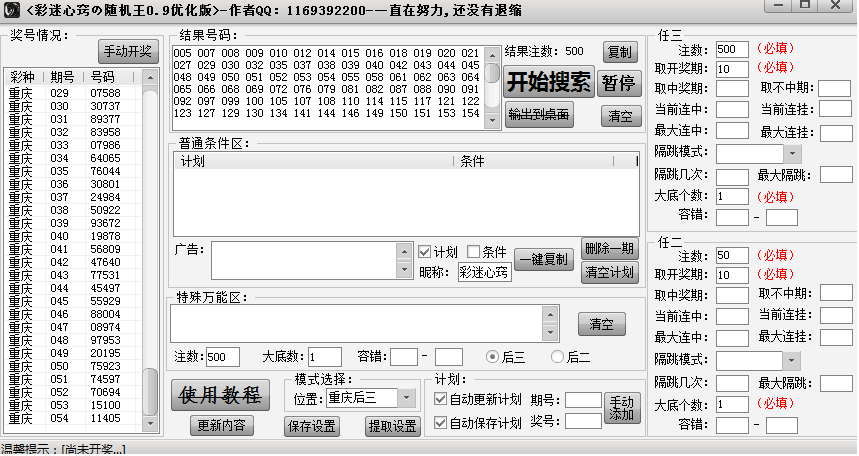Minimize the window
The height and width of the screenshot is (456, 859).
click(777, 5)
